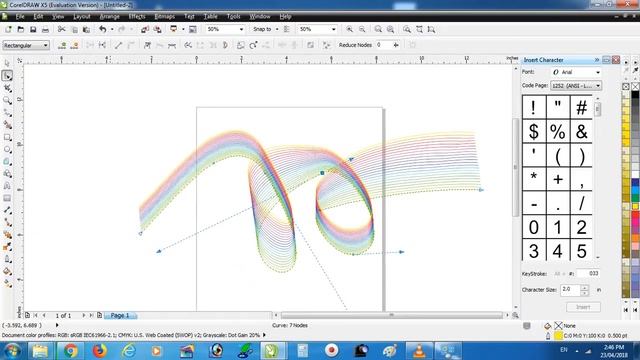Pick the black color swatch in palette
The width and height of the screenshot is (640, 360).
pyautogui.click(x=635, y=95)
